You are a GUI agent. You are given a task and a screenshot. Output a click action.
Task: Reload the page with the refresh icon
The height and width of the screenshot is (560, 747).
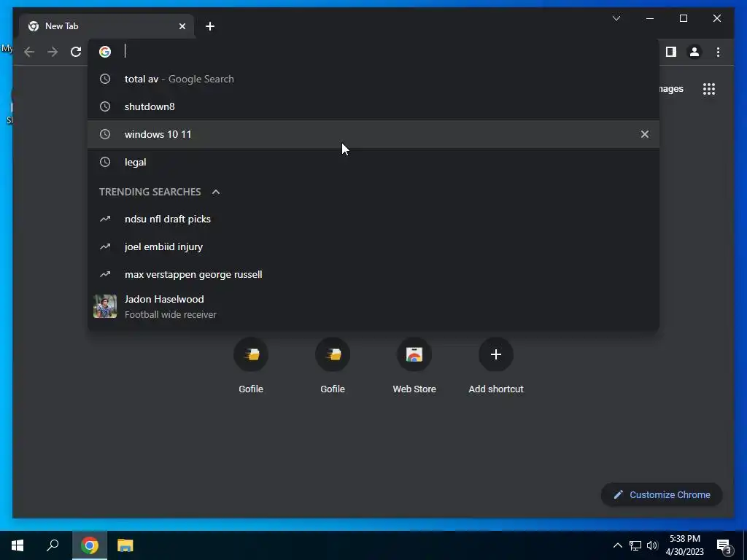point(76,52)
